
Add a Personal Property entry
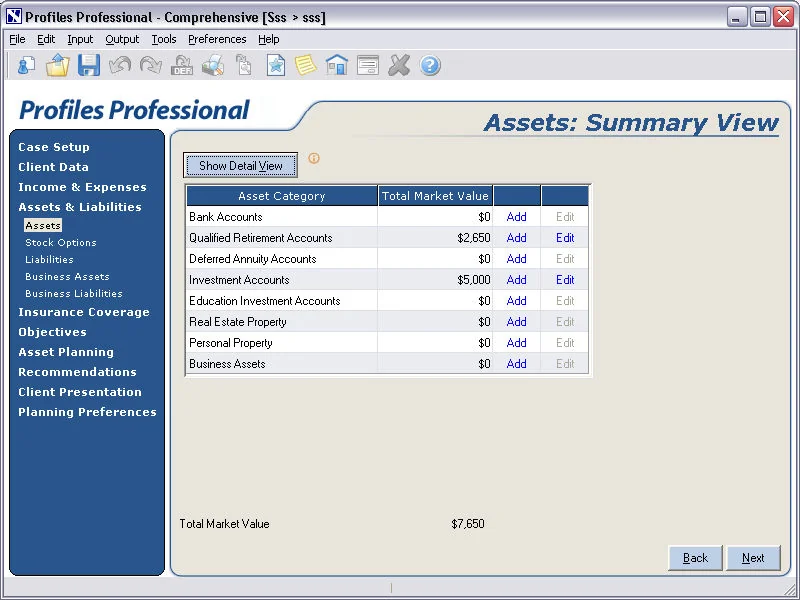[x=516, y=343]
